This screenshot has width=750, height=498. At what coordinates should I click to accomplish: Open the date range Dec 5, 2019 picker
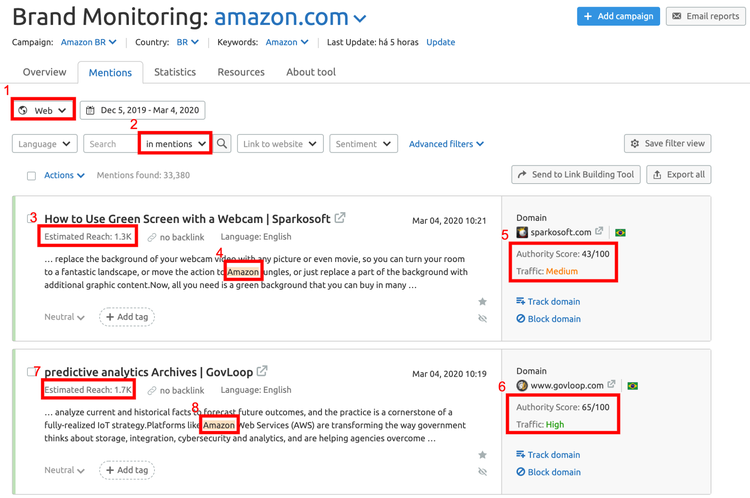(143, 110)
